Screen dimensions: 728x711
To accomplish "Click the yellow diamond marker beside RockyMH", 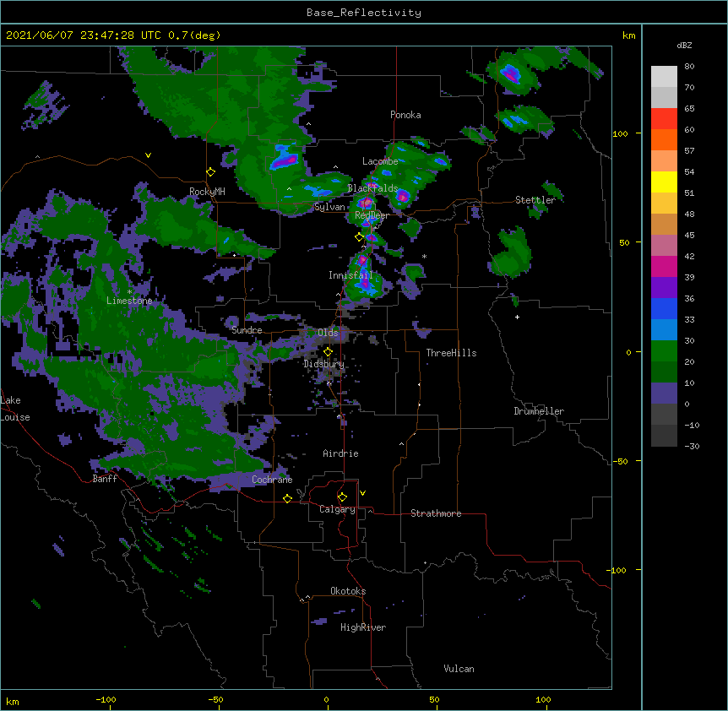I will 211,172.
